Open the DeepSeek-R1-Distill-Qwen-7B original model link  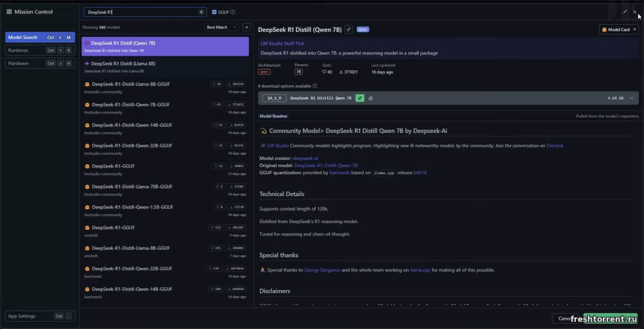325,165
